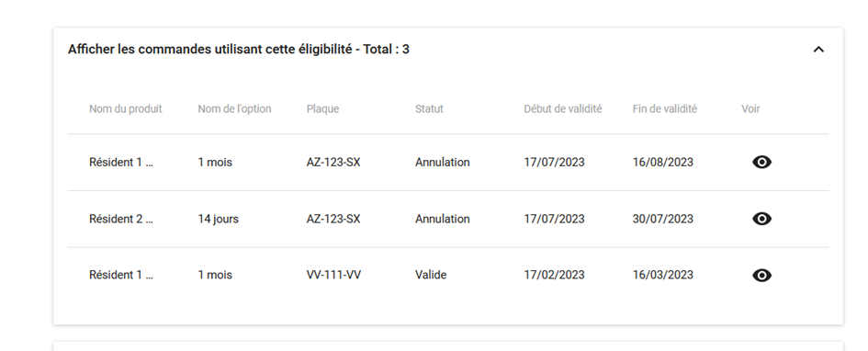
Task: Click the Plaque column header
Action: (322, 109)
